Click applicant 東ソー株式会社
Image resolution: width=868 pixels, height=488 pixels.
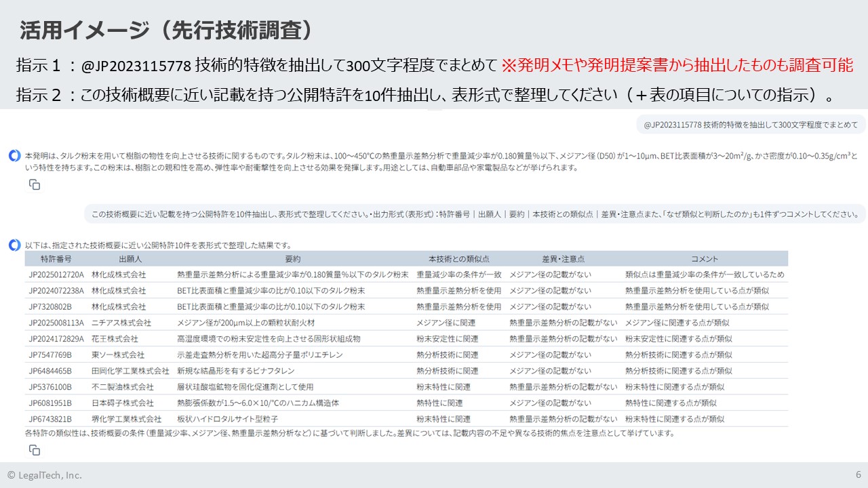[118, 354]
